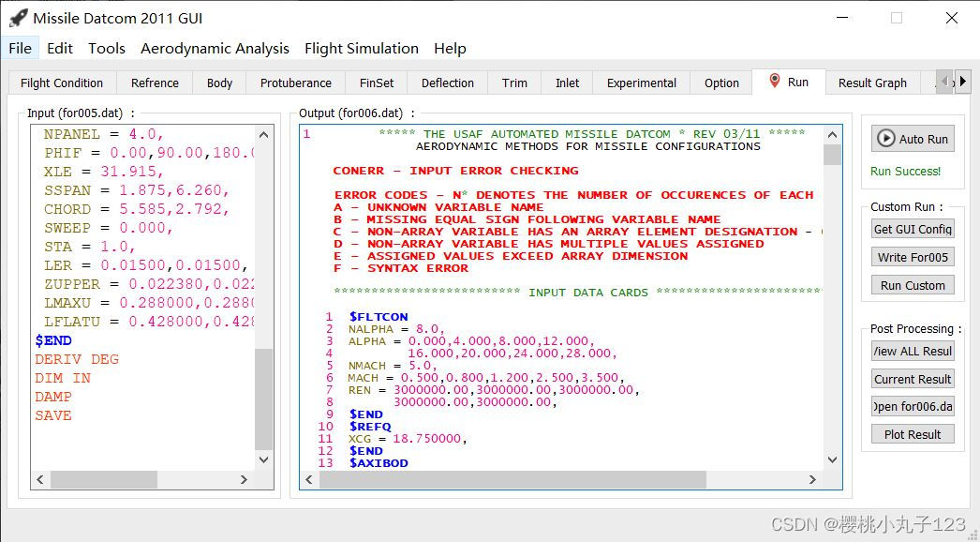Open the Flight Simulation menu

point(362,48)
